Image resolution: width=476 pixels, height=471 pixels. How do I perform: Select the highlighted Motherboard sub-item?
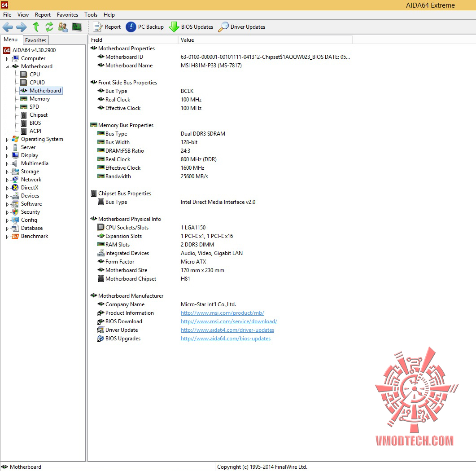pos(41,91)
